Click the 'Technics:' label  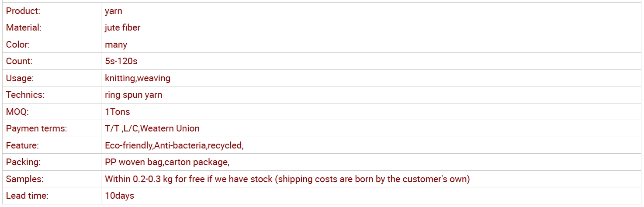coord(25,95)
